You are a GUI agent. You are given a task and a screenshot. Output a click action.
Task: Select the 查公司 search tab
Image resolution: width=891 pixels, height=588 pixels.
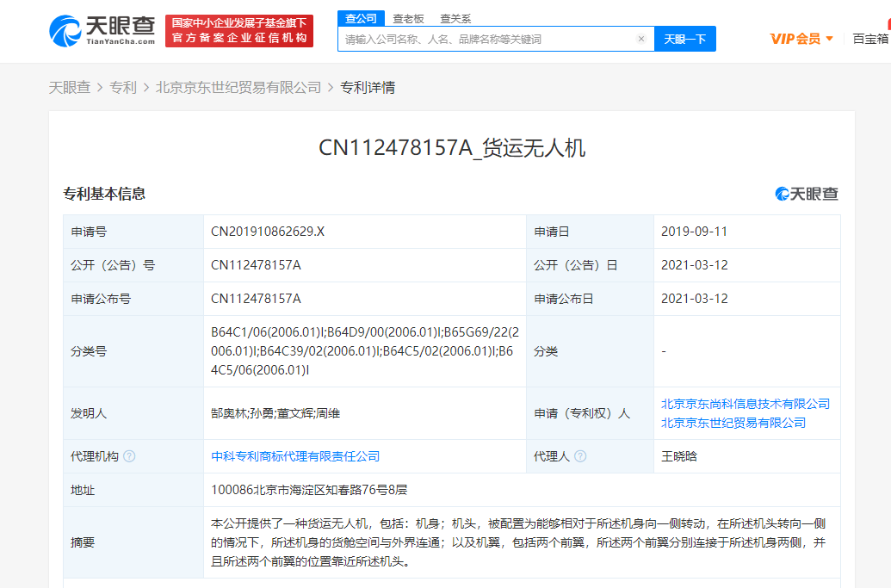tap(361, 18)
